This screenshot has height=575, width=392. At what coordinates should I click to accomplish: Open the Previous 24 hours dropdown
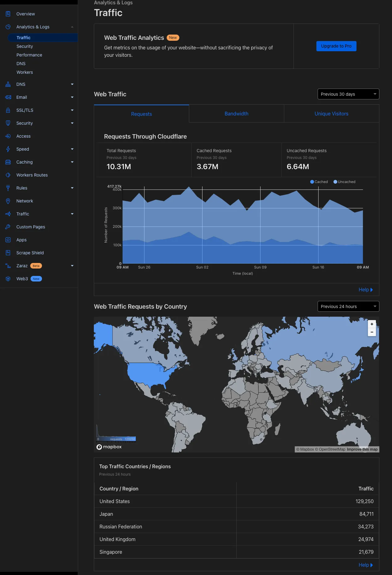(348, 306)
